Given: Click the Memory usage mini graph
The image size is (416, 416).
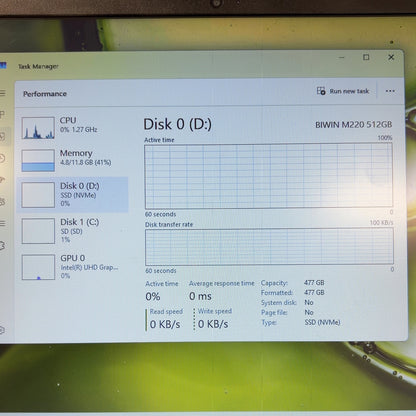Looking at the screenshot, I should tap(38, 160).
